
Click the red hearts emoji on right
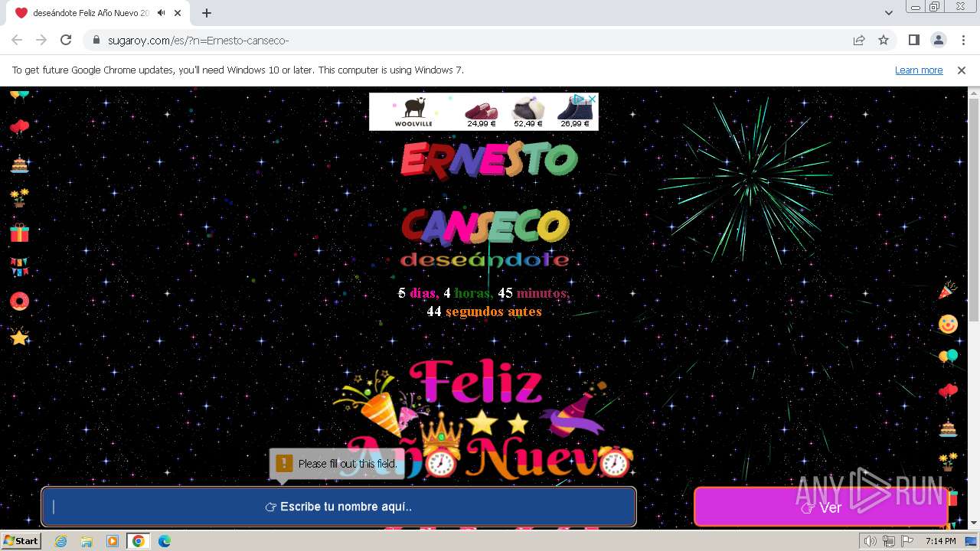[x=948, y=392]
